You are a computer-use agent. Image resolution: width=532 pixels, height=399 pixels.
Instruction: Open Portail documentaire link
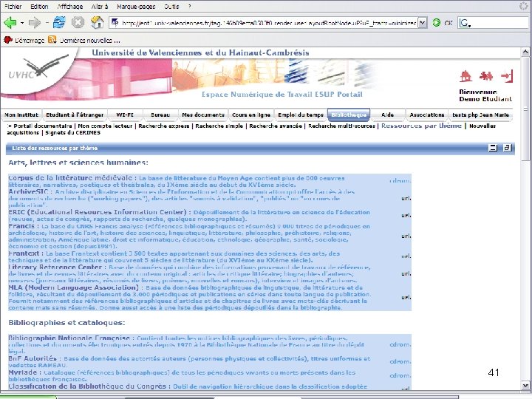tap(43, 126)
